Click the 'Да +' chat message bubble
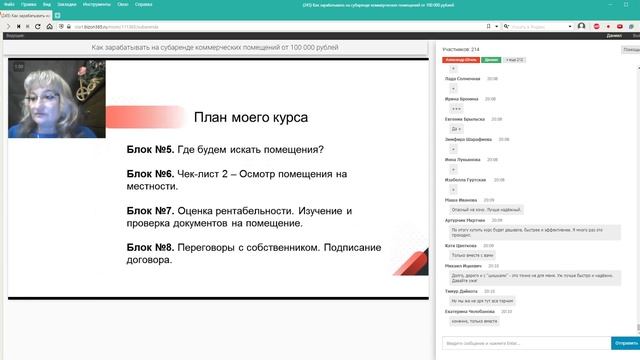Screen dimensions: 640x360 pyautogui.click(x=456, y=129)
